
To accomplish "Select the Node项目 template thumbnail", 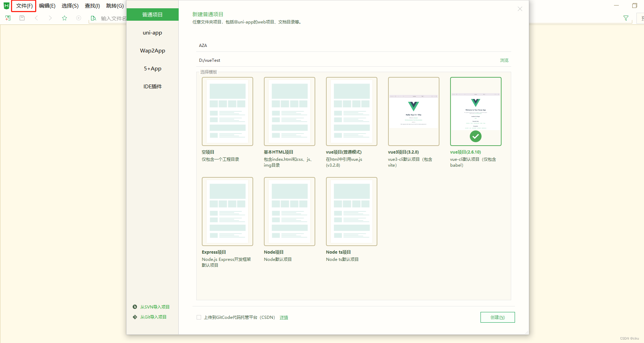I will click(x=289, y=212).
